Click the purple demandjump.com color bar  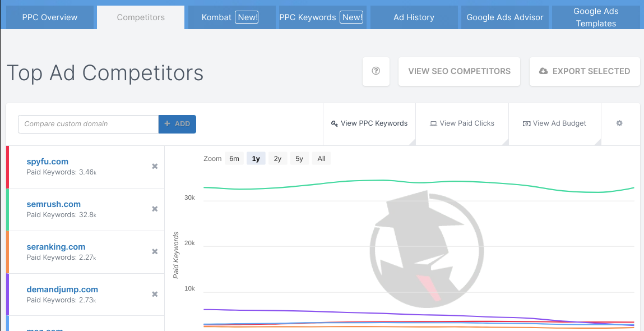[x=7, y=295]
